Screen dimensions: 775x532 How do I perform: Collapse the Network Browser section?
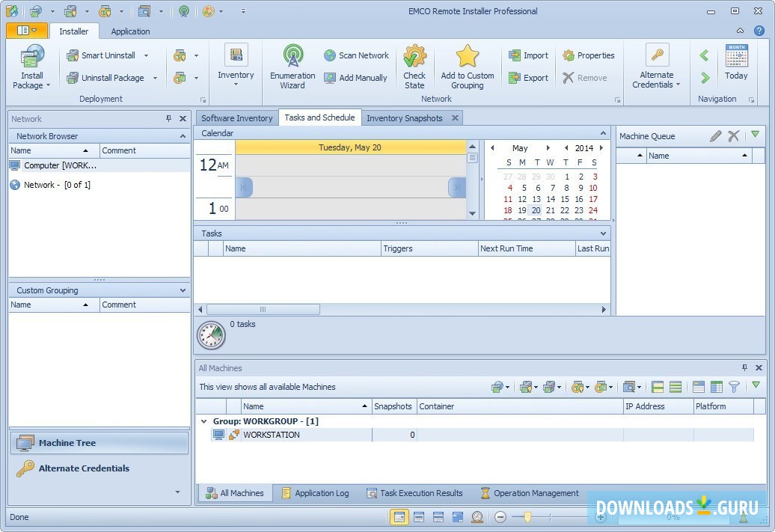tap(183, 136)
